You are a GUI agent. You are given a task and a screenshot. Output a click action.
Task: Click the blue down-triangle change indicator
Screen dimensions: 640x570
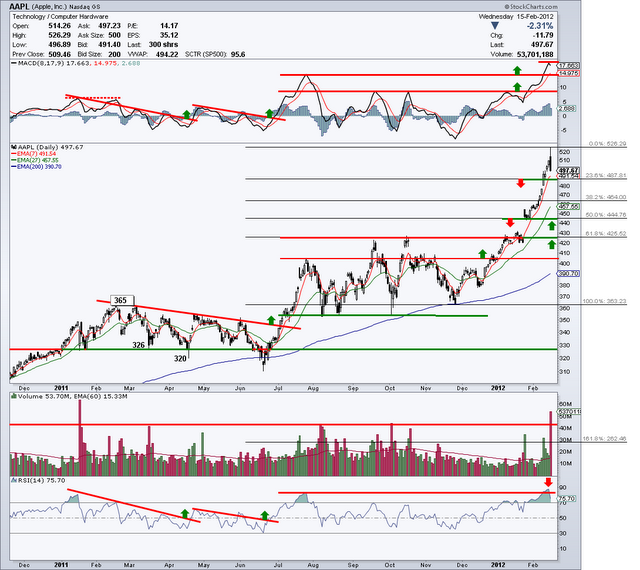tap(495, 26)
